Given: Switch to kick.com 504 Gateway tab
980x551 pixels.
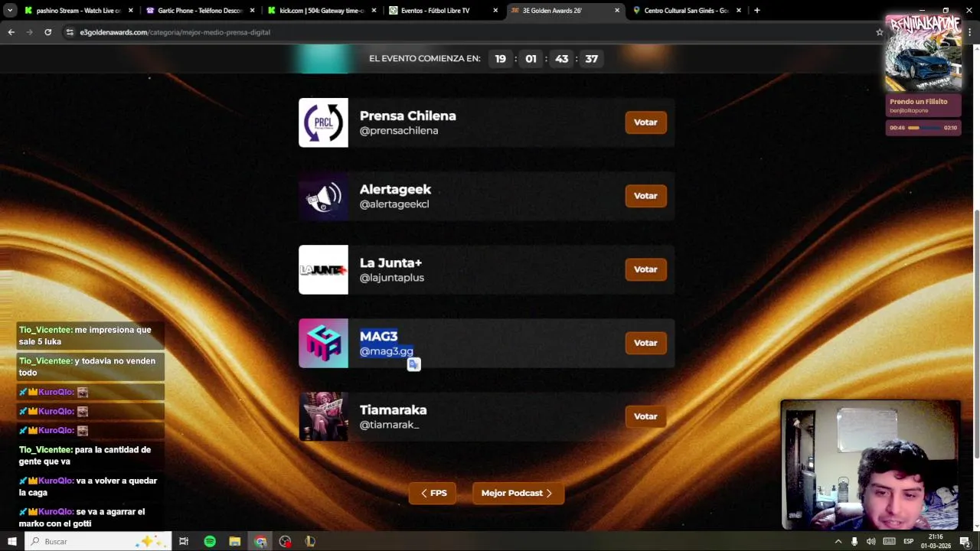Looking at the screenshot, I should coord(320,11).
